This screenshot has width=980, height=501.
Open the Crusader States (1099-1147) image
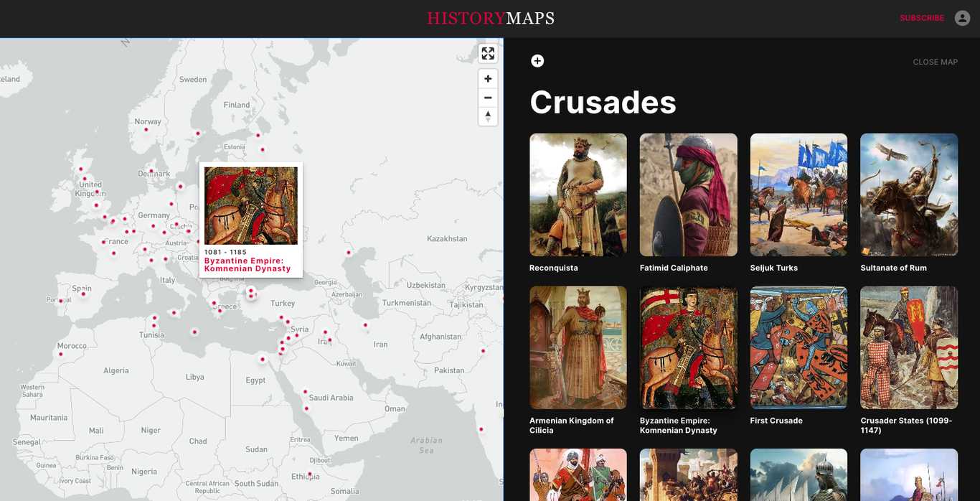pos(909,347)
